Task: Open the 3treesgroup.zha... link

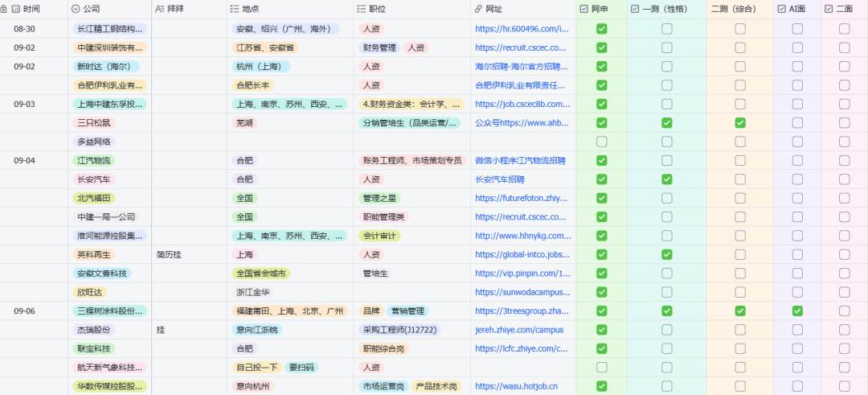Action: (x=522, y=311)
